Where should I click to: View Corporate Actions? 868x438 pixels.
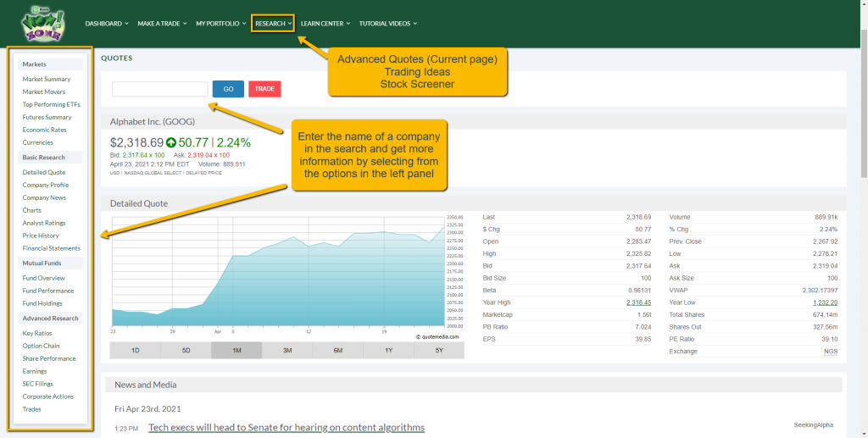coord(48,397)
